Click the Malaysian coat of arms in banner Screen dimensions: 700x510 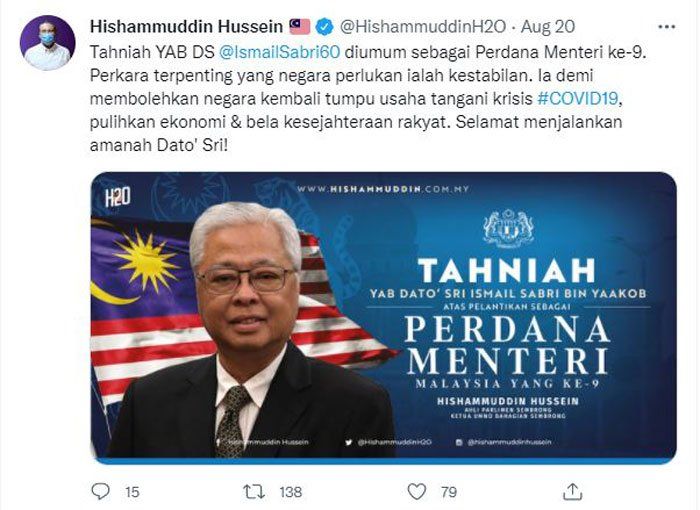[508, 229]
